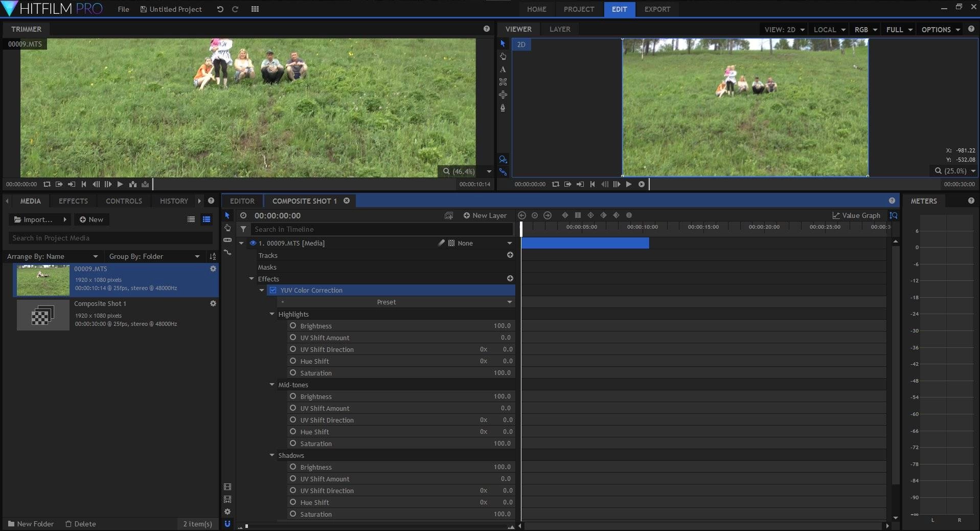The height and width of the screenshot is (531, 980).
Task: Open the VIEW: 2D dropdown
Action: tap(784, 30)
